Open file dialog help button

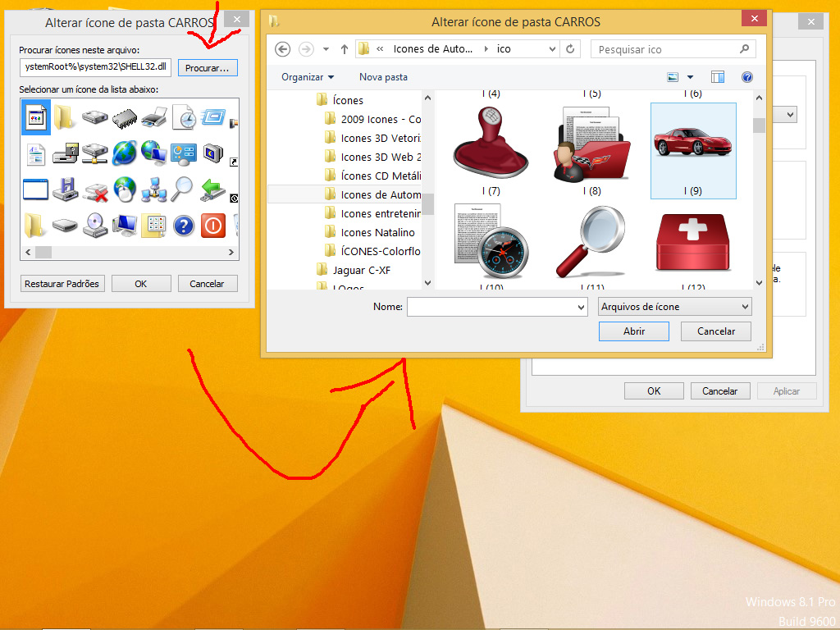[x=747, y=77]
